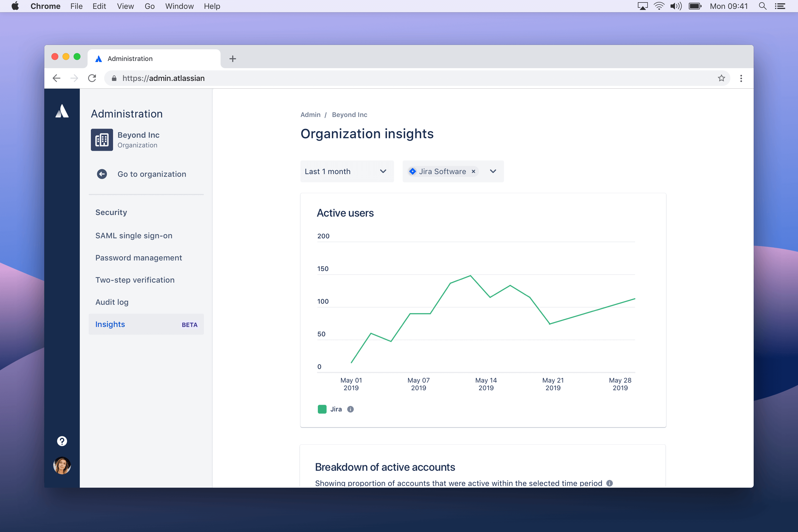Image resolution: width=798 pixels, height=532 pixels.
Task: Click the Admin breadcrumb link
Action: pyautogui.click(x=311, y=115)
